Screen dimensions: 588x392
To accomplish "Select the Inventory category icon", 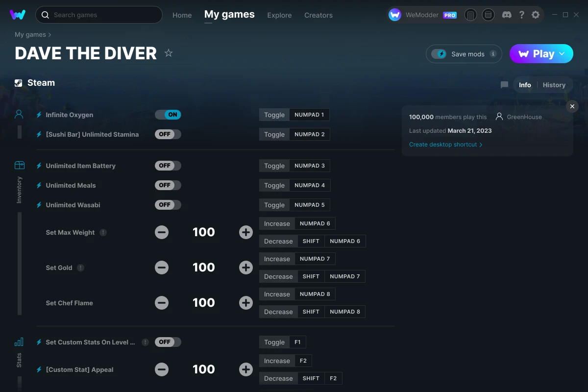I will 19,166.
